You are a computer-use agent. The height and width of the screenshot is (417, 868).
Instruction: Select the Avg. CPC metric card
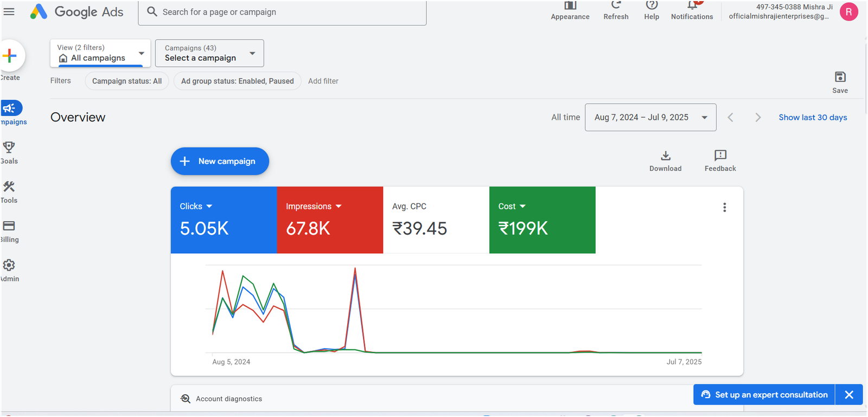pyautogui.click(x=436, y=220)
